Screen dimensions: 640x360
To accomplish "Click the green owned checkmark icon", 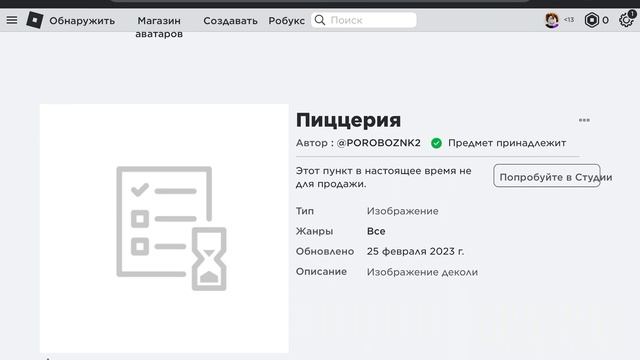I will [x=436, y=143].
